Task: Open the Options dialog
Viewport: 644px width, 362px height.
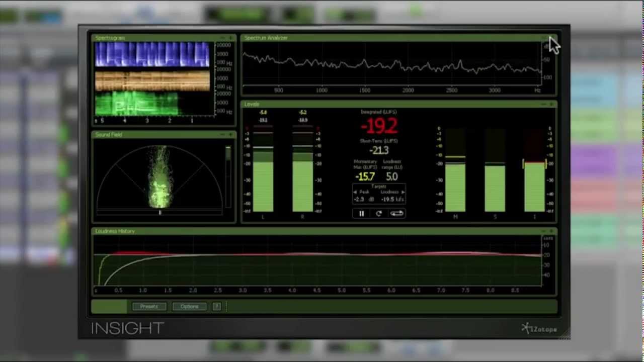Action: [189, 306]
